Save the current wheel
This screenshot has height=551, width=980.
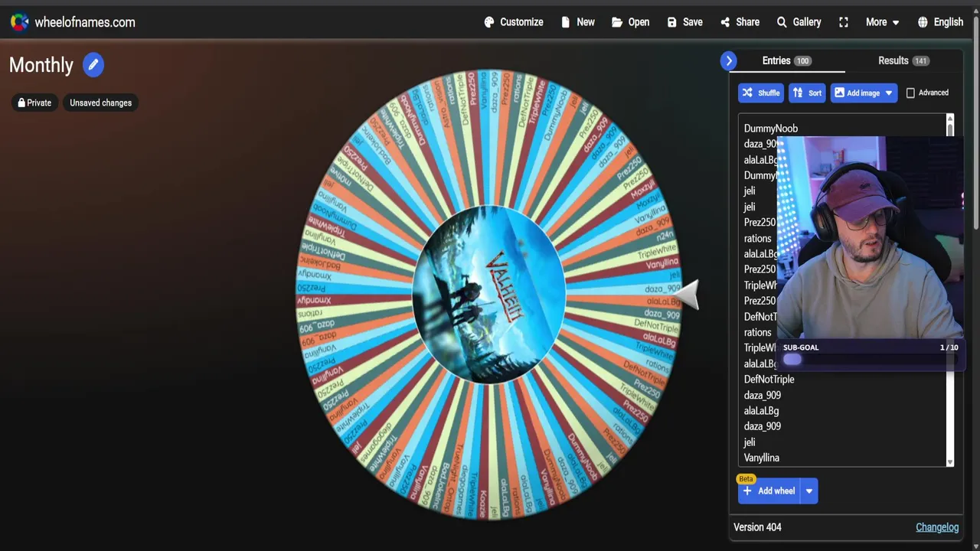[x=684, y=22]
